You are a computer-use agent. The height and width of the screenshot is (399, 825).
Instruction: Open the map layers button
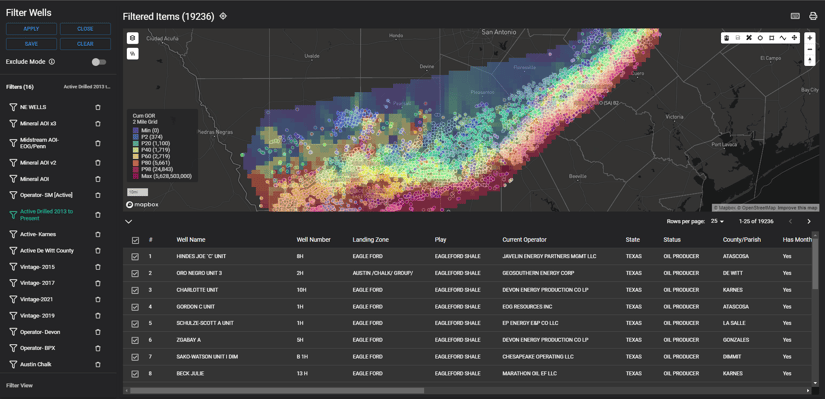[133, 38]
